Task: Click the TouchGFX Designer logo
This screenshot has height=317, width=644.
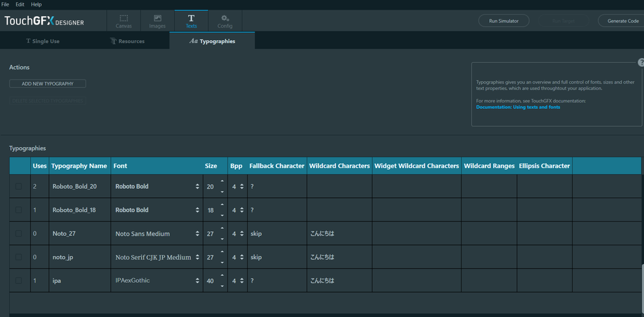Action: pos(44,21)
